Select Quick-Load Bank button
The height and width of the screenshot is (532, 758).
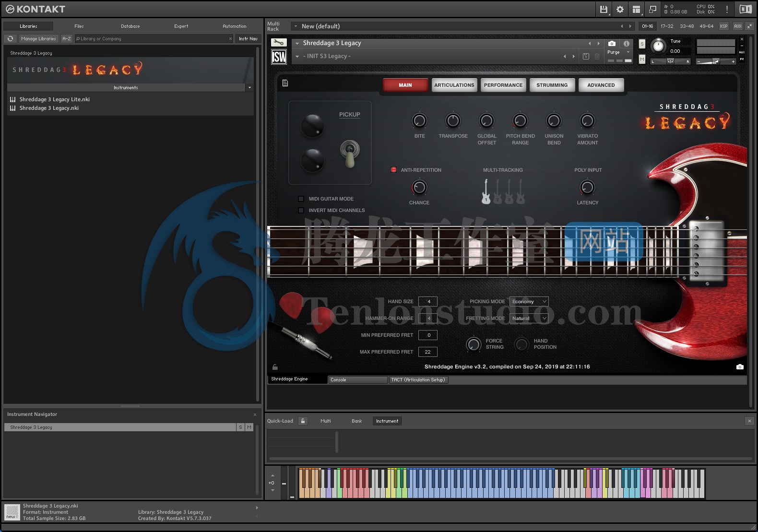(357, 421)
